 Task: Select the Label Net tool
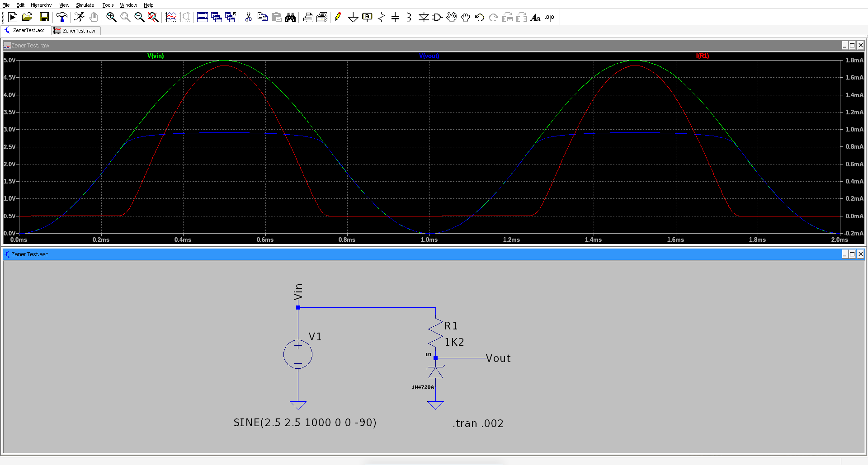point(368,17)
